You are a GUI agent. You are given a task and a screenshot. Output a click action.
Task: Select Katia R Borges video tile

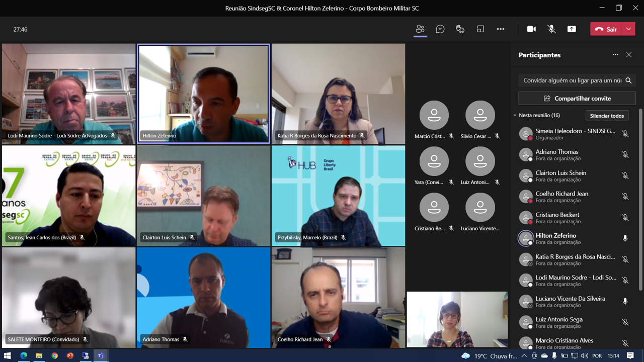[338, 94]
